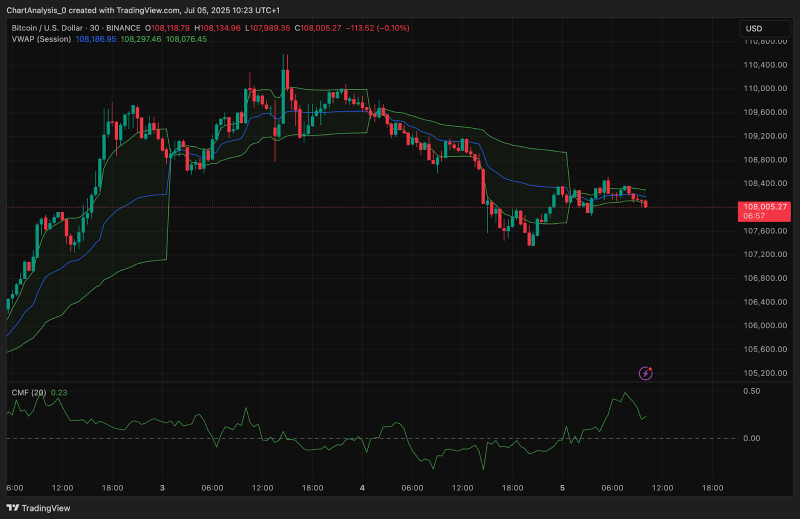This screenshot has width=800, height=519.
Task: Click the date marker 5 on the time axis
Action: (x=562, y=488)
